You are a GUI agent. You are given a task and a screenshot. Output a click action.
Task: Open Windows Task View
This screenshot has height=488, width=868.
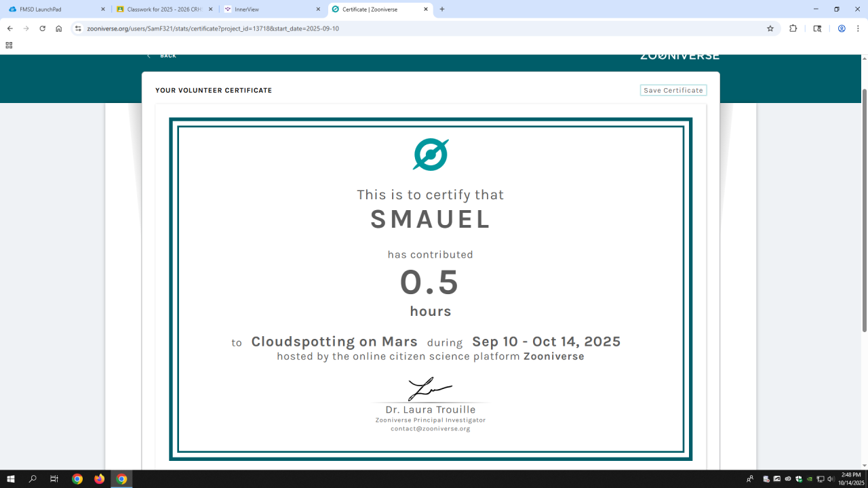coord(54,479)
